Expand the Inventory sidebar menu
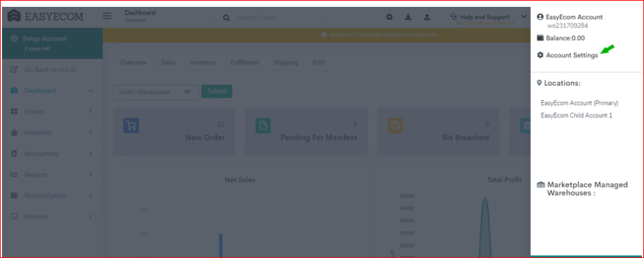The image size is (644, 258). pyautogui.click(x=52, y=132)
